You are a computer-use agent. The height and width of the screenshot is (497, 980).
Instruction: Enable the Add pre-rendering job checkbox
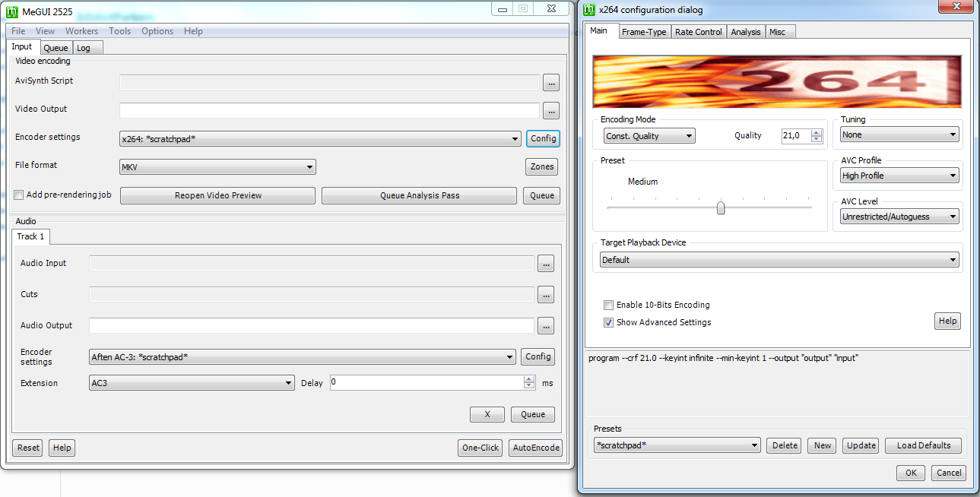(x=19, y=195)
